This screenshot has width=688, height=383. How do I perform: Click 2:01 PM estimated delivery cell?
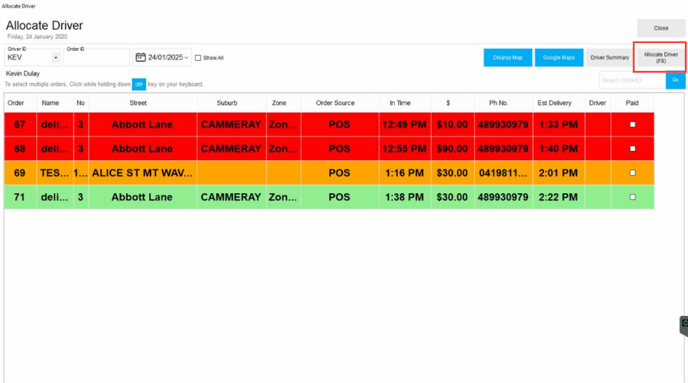coord(559,173)
